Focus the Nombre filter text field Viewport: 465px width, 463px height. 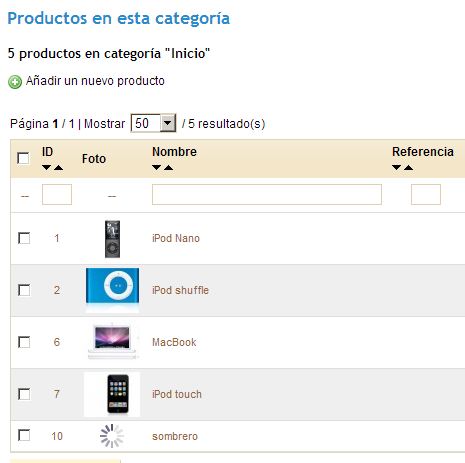[x=267, y=194]
